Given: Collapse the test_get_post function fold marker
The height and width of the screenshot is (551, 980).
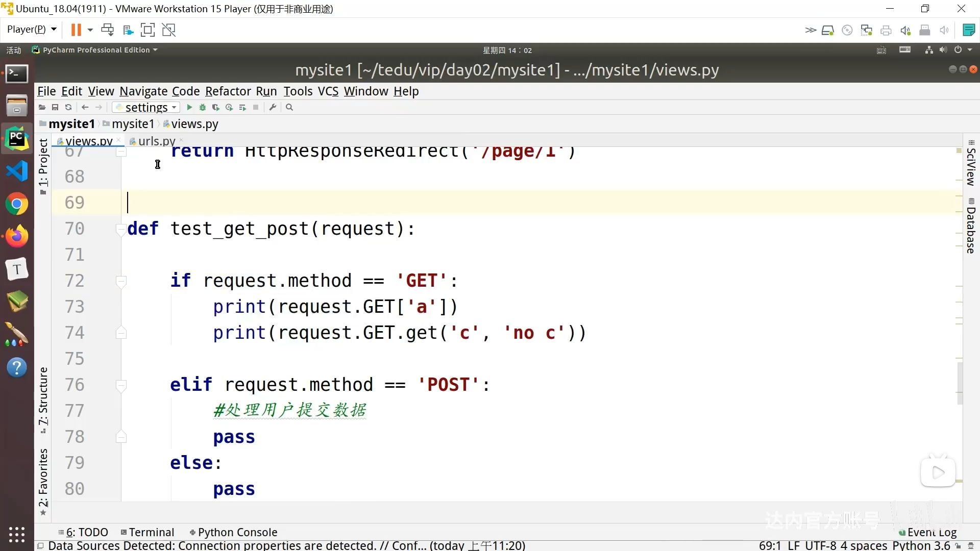Looking at the screenshot, I should coord(121,229).
